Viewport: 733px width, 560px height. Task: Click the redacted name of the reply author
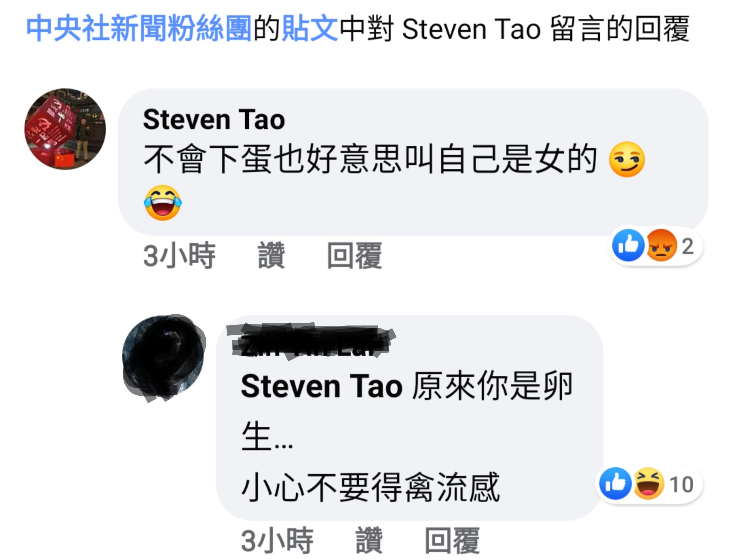tap(311, 341)
